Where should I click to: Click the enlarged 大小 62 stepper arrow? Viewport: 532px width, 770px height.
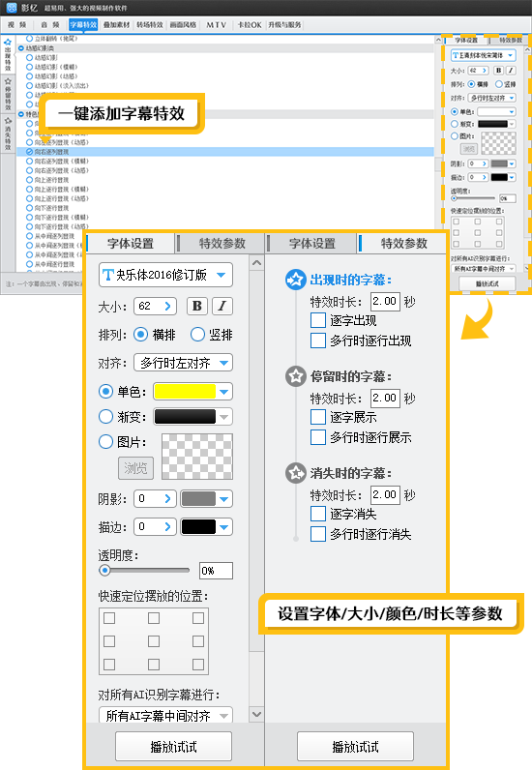[x=167, y=306]
